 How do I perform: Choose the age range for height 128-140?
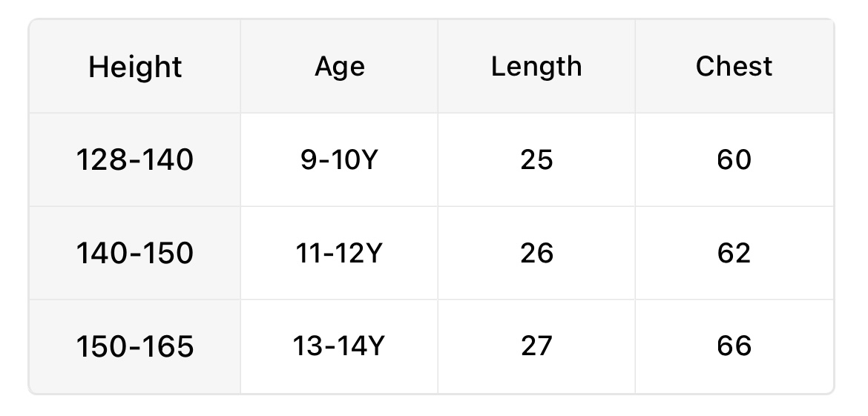coord(340,160)
